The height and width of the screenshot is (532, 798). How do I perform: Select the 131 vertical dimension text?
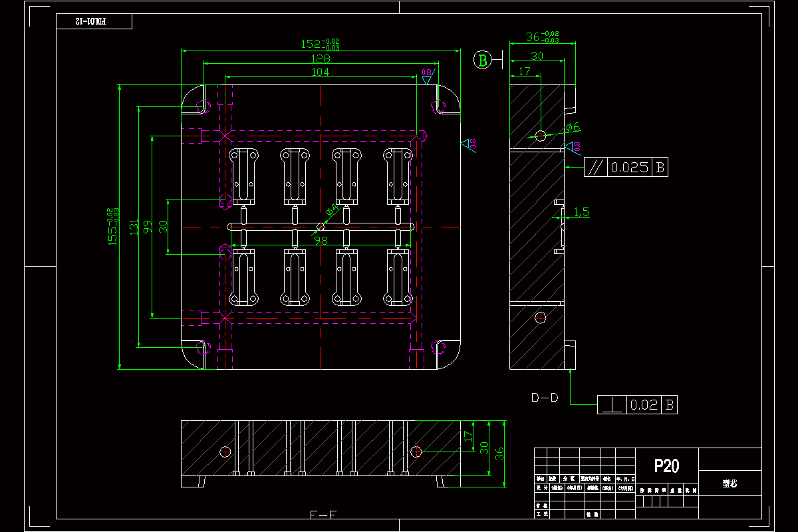coord(133,227)
